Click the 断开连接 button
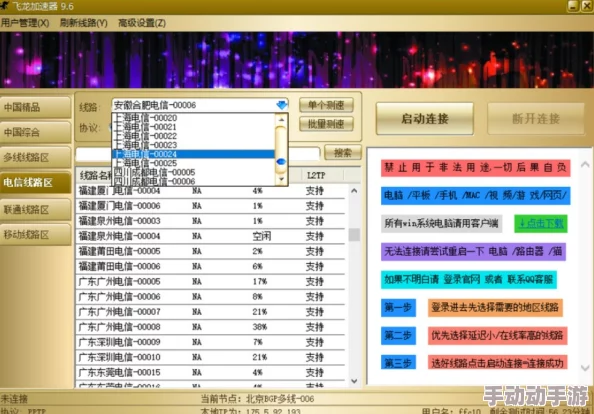The height and width of the screenshot is (414, 594). click(x=536, y=119)
